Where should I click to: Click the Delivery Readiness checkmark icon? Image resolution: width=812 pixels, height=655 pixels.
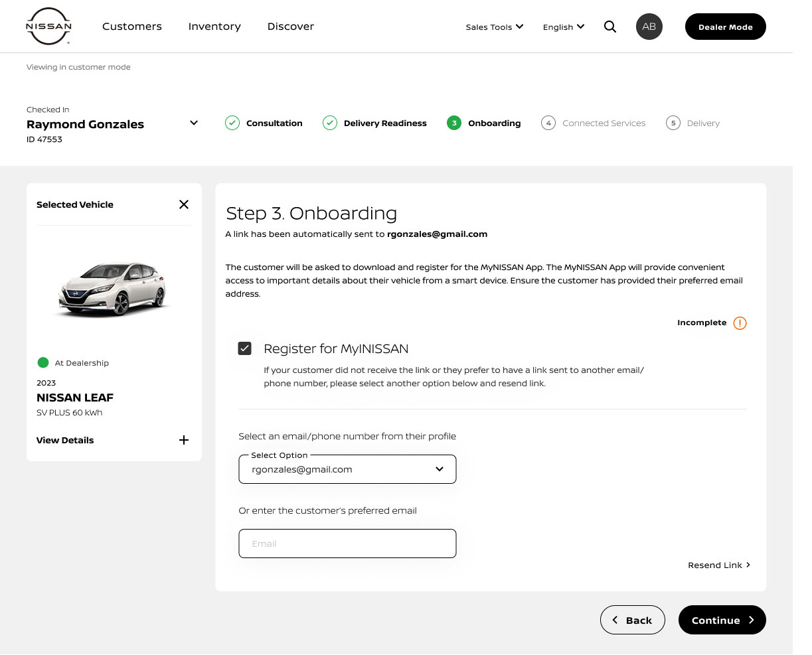[329, 123]
